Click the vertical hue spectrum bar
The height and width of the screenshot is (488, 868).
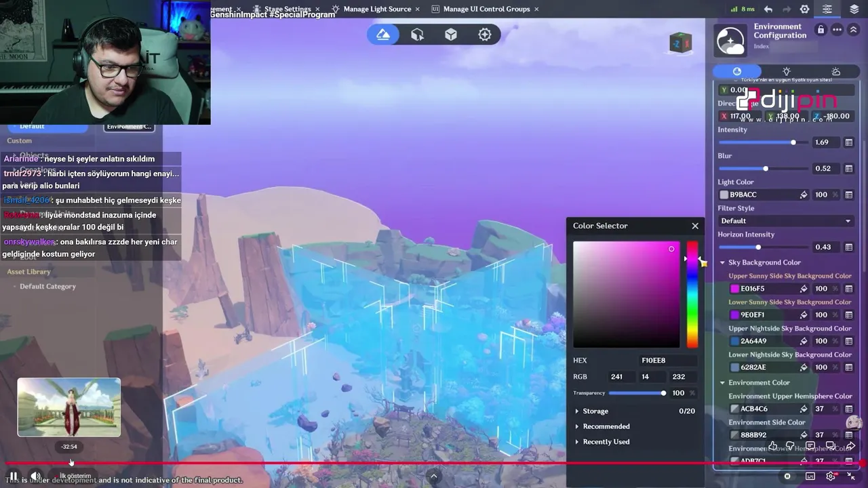coord(692,294)
